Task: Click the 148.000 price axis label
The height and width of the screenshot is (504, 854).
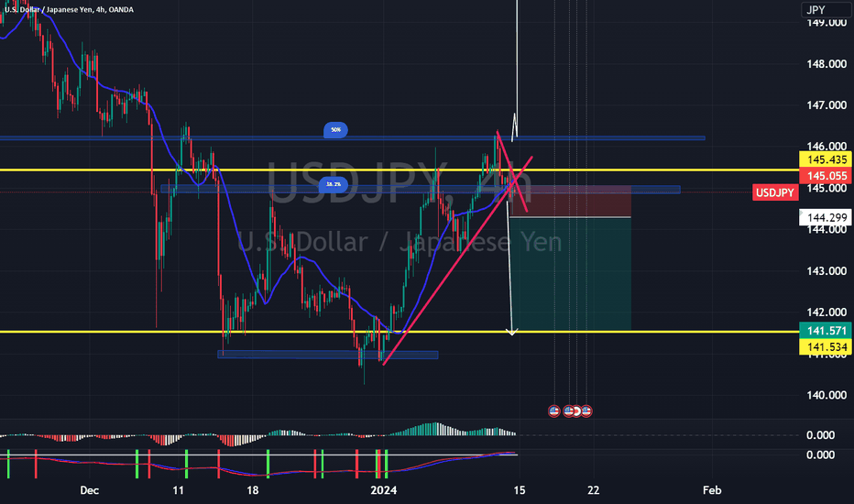Action: coord(827,64)
